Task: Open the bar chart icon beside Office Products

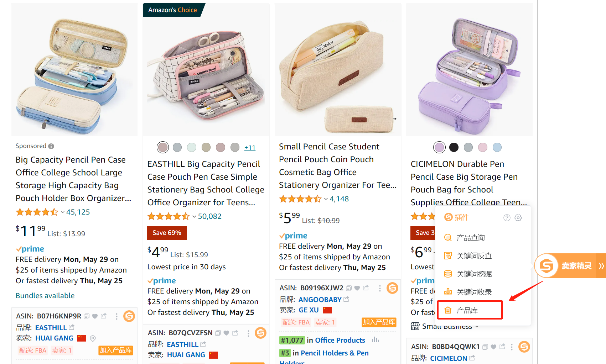Action: coord(375,340)
